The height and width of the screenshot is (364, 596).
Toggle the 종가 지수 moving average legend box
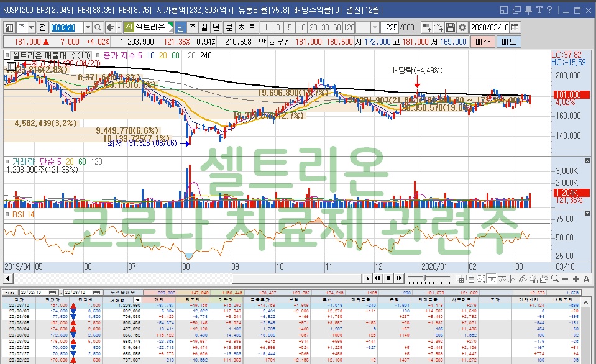coord(98,55)
